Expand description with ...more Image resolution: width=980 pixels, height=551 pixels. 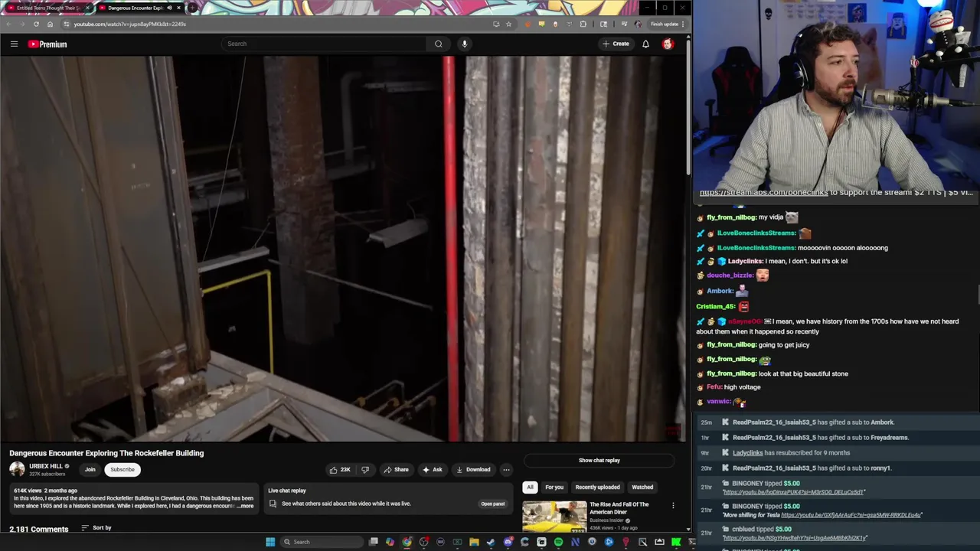245,506
